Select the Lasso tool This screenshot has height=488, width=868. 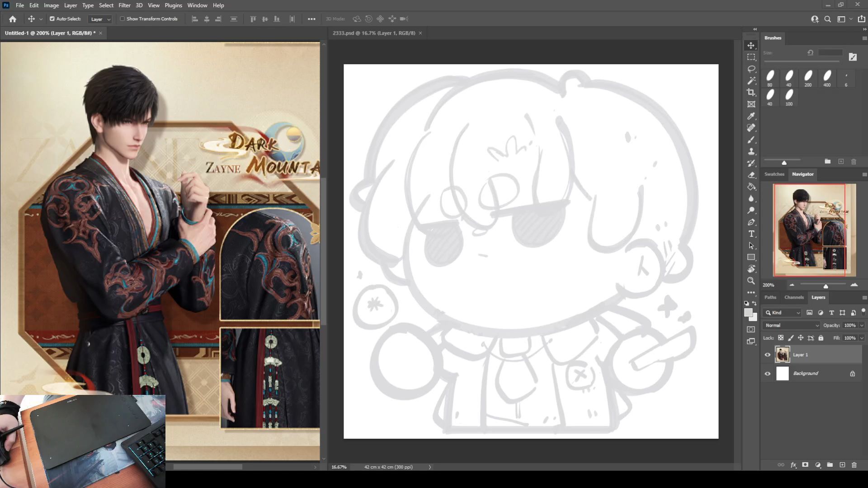click(751, 69)
